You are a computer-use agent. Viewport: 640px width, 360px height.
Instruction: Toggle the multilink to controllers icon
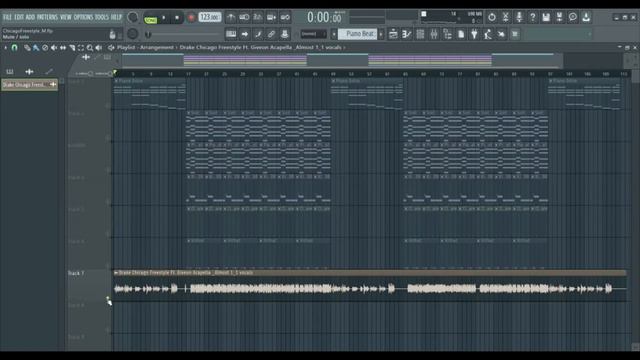tap(271, 34)
